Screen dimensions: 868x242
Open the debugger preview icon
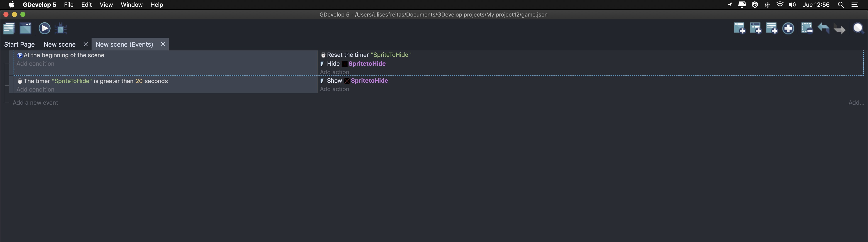(x=61, y=29)
